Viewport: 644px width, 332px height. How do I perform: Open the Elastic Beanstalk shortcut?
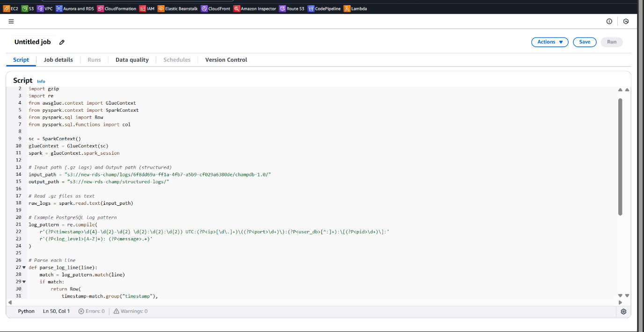pyautogui.click(x=178, y=8)
